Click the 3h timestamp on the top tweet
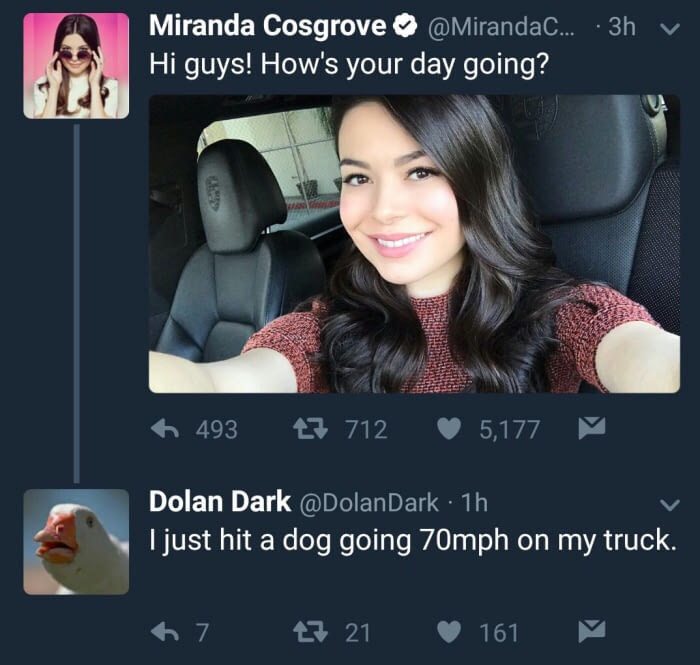The width and height of the screenshot is (700, 665). 621,27
